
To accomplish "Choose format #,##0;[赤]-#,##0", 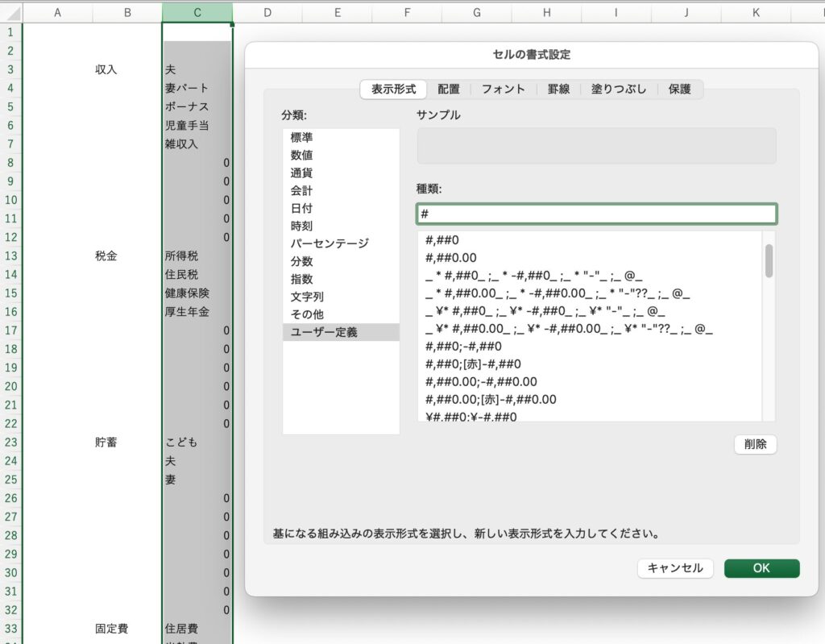I will [473, 364].
